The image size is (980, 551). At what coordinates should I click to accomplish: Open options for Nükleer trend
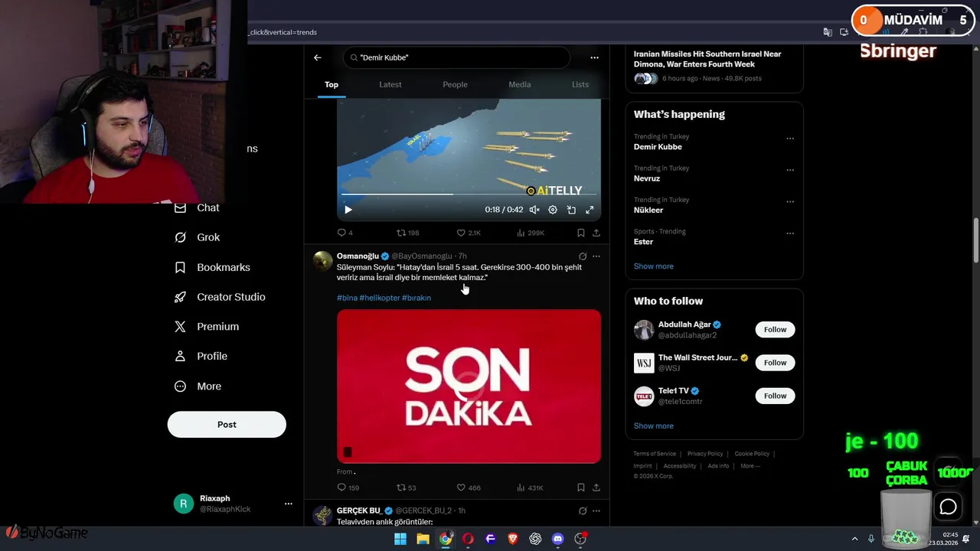[x=790, y=202]
